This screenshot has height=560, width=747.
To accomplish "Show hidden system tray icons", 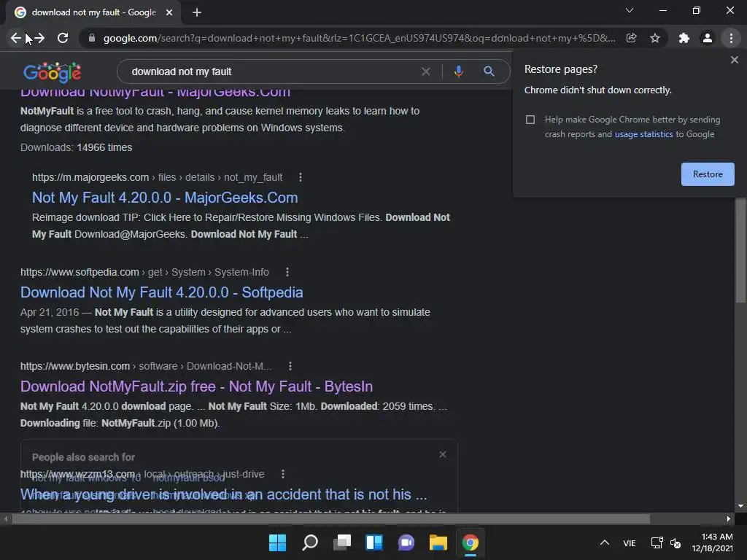I will pos(605,542).
